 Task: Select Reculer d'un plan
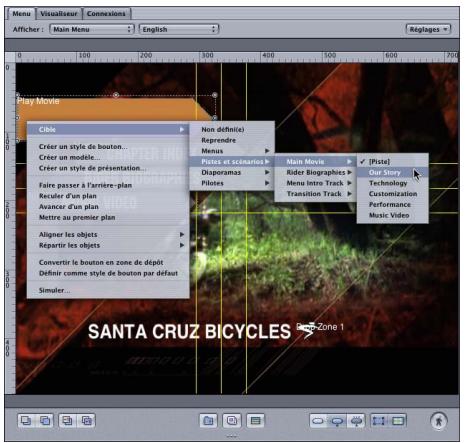[108, 196]
